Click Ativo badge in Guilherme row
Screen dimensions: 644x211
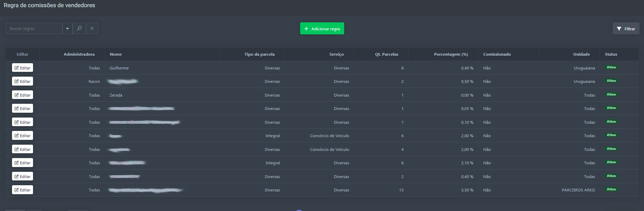tap(611, 67)
